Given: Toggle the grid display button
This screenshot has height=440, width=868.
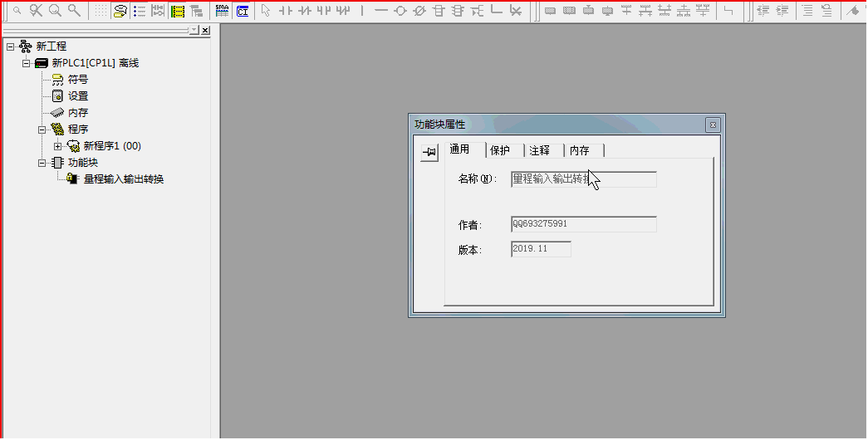Looking at the screenshot, I should 101,11.
